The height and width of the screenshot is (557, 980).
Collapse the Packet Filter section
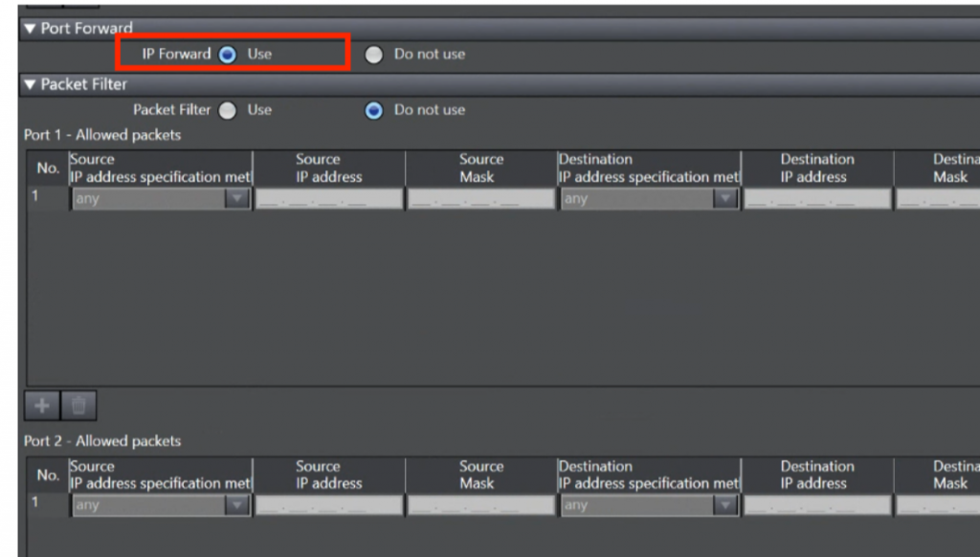pos(30,84)
